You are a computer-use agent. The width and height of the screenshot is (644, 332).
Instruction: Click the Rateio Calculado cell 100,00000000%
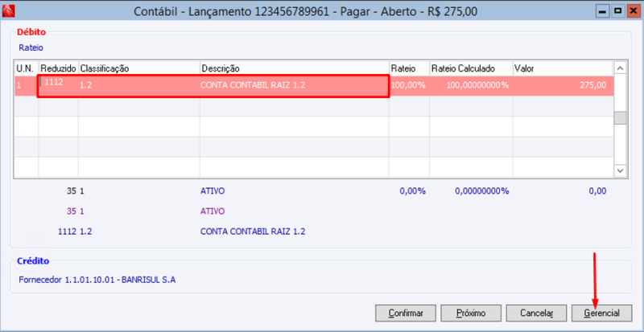point(471,86)
